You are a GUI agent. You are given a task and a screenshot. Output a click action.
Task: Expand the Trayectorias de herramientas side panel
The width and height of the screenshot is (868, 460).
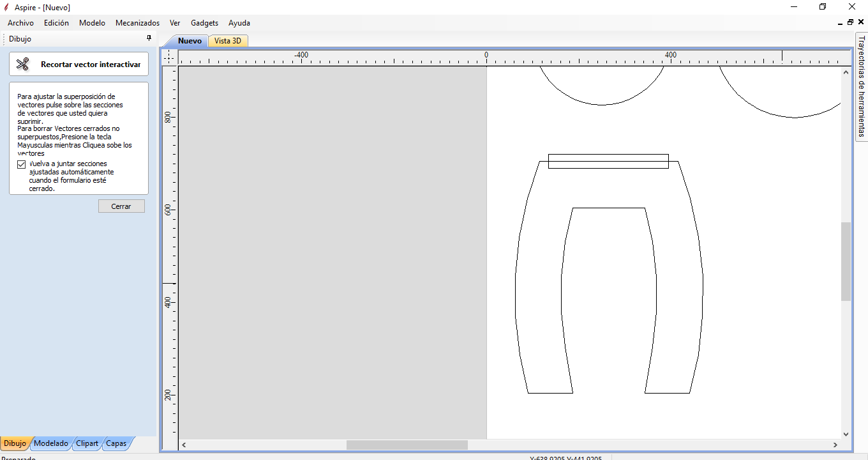(x=862, y=86)
